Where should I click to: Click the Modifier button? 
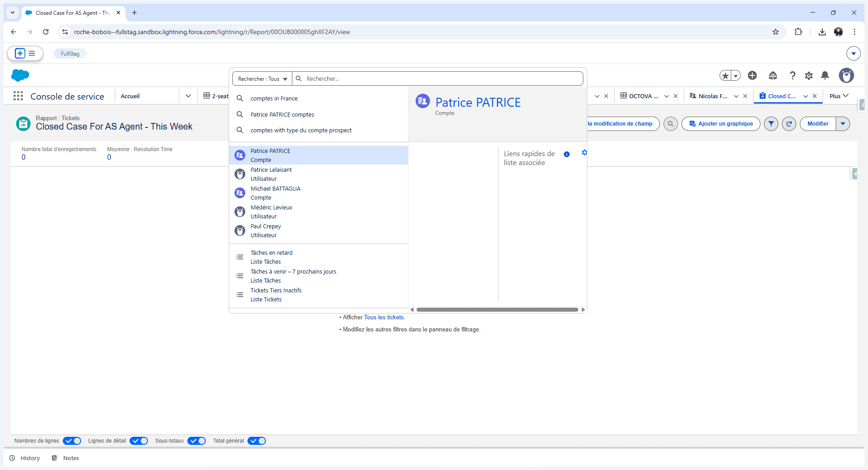click(818, 124)
